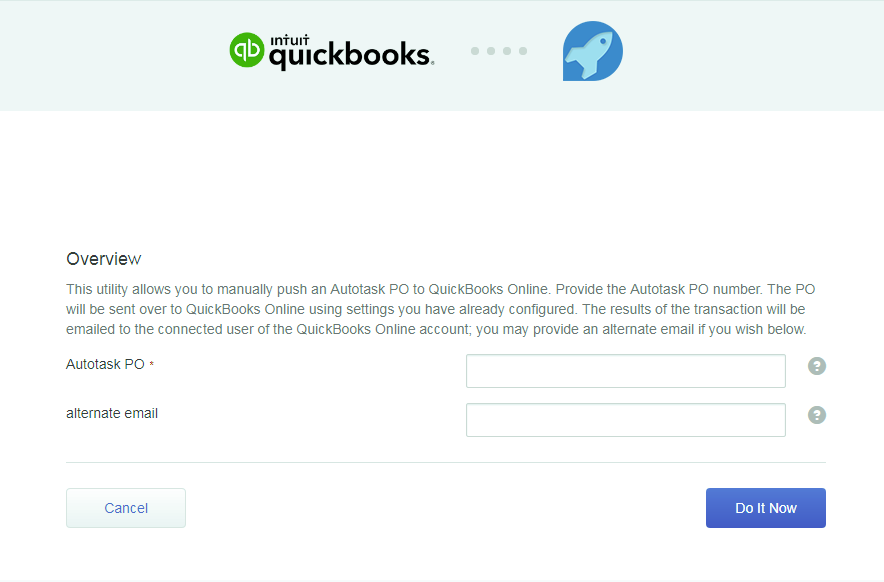The width and height of the screenshot is (884, 582).
Task: Click the quickbooks wordmark text
Action: tap(351, 56)
